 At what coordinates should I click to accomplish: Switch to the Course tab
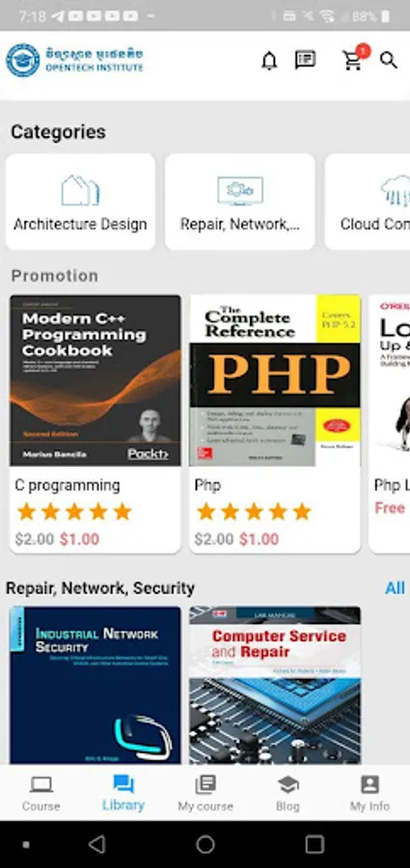41,794
